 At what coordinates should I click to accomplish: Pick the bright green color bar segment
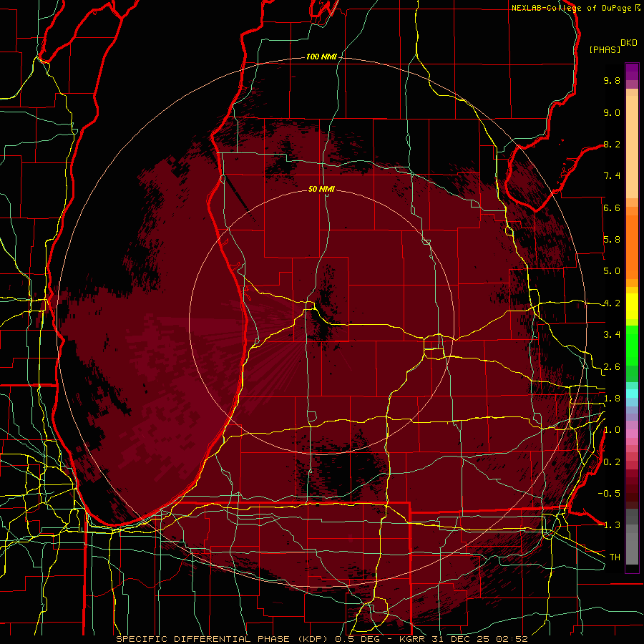click(x=632, y=345)
